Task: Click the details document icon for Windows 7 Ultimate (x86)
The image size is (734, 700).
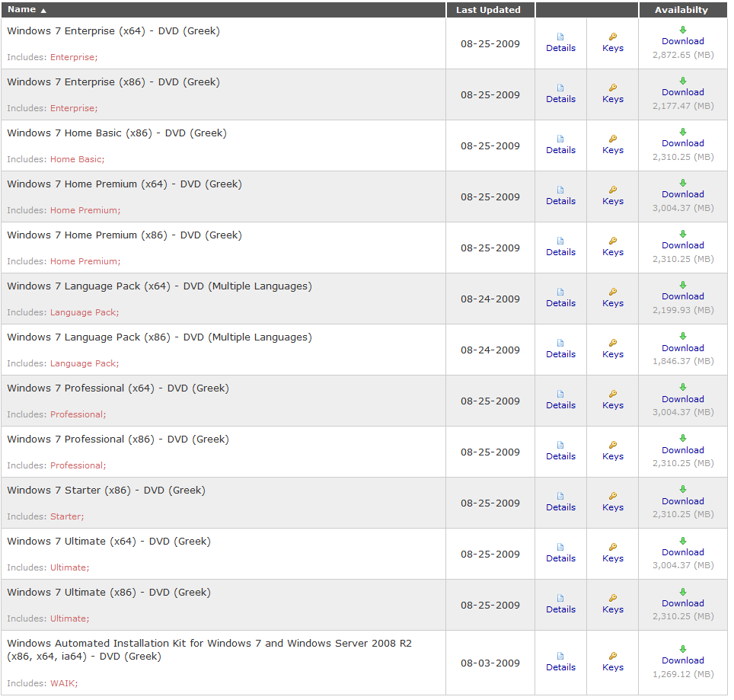Action: [560, 598]
